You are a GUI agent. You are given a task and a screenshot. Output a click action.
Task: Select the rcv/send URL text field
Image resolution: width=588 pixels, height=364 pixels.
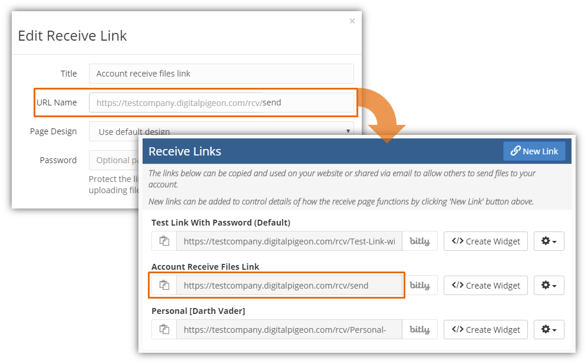(289, 285)
